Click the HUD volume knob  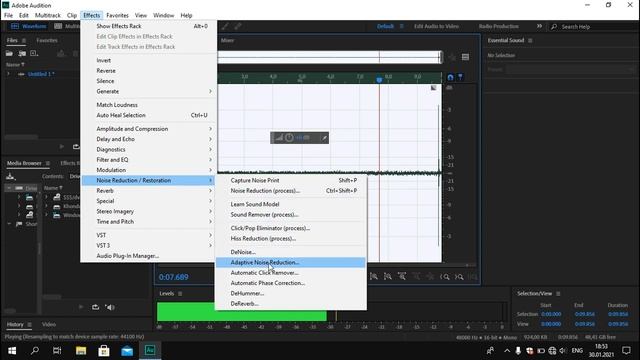pos(289,138)
